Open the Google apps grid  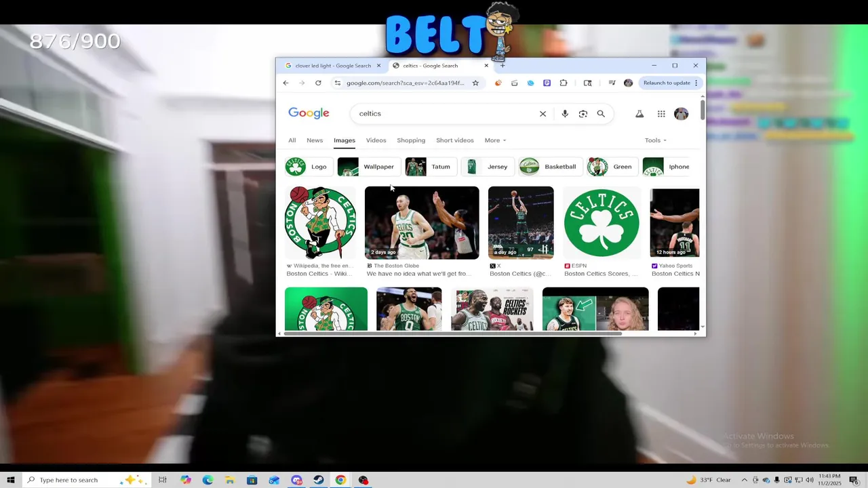pyautogui.click(x=661, y=114)
